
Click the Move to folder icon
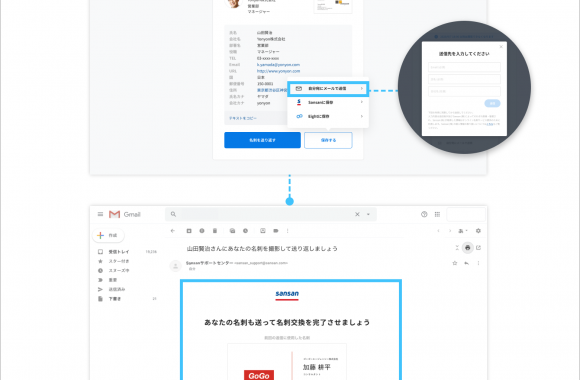coord(263,231)
